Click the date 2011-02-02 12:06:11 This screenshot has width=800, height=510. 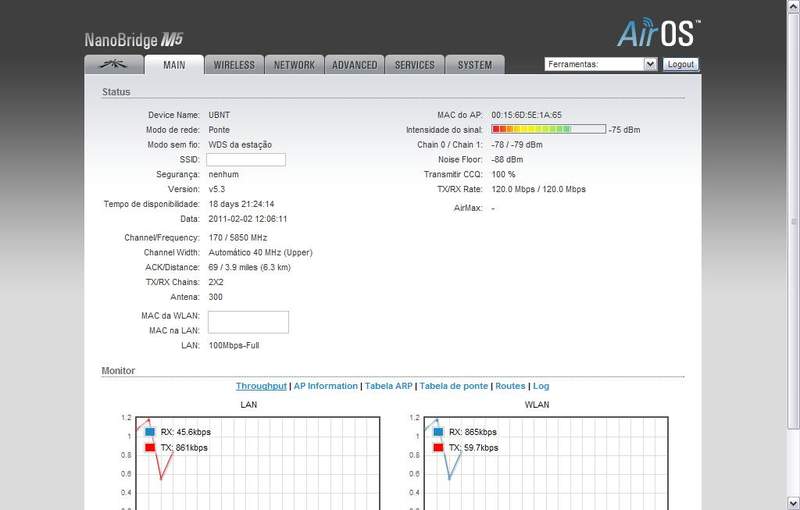(x=247, y=219)
